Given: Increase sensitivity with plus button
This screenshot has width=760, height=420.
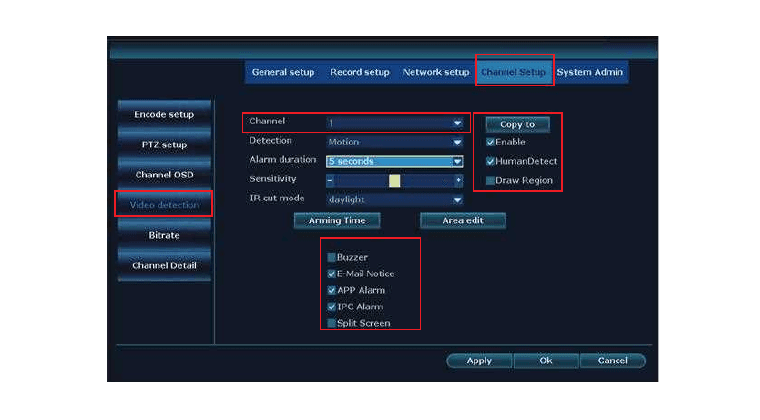Looking at the screenshot, I should click(459, 181).
